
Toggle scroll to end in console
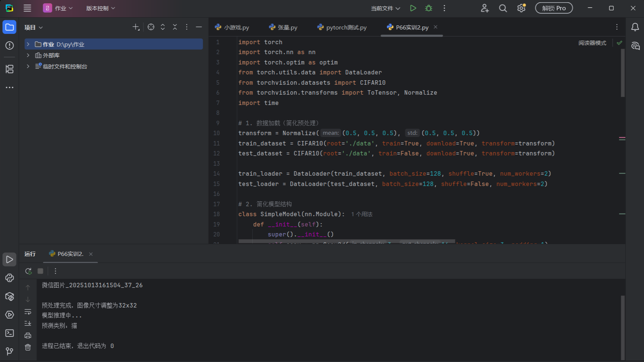pos(28,323)
